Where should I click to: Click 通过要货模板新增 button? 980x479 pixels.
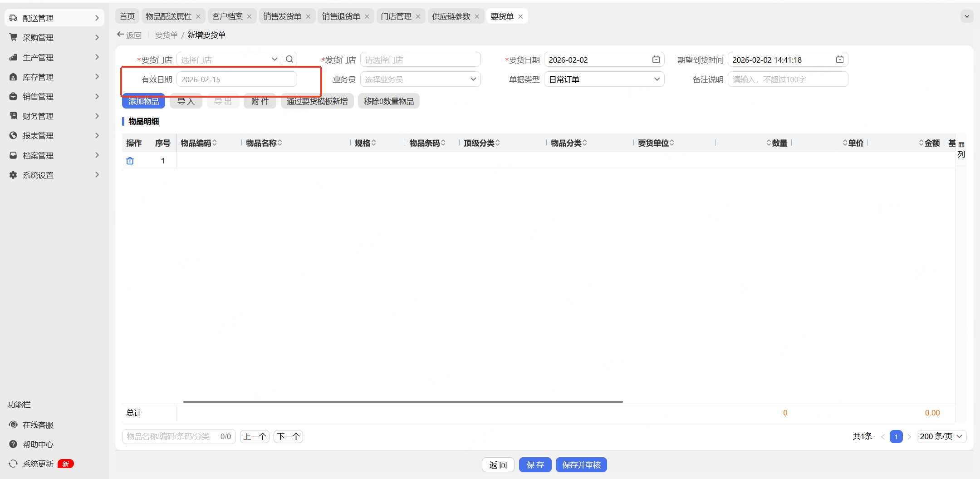tap(317, 101)
